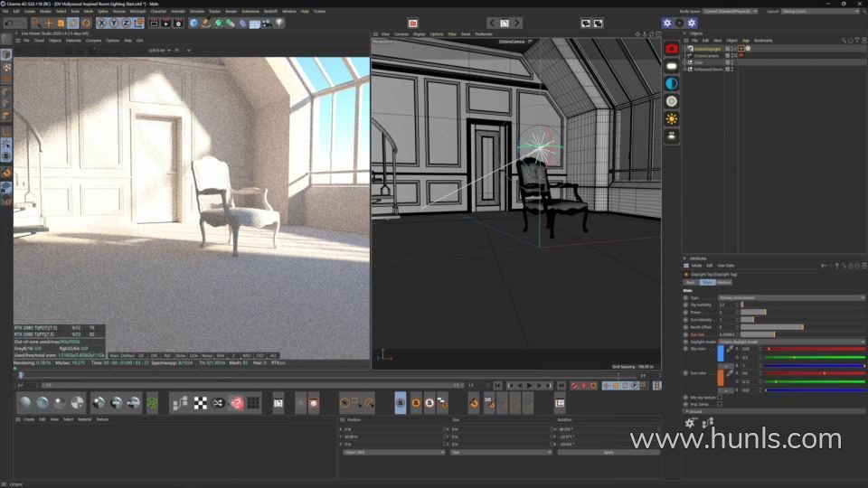Pick sky color with eyedropper icon
This screenshot has width=868, height=488.
click(730, 350)
